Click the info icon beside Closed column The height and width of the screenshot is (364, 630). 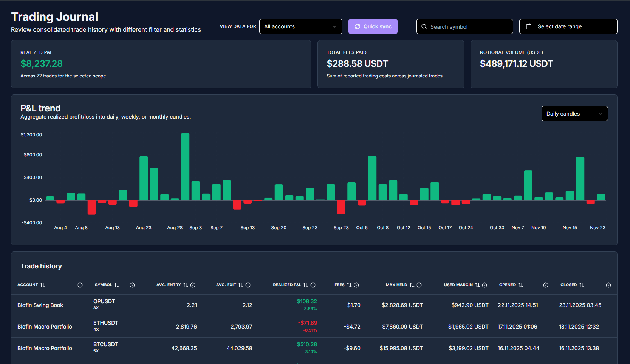tap(608, 285)
